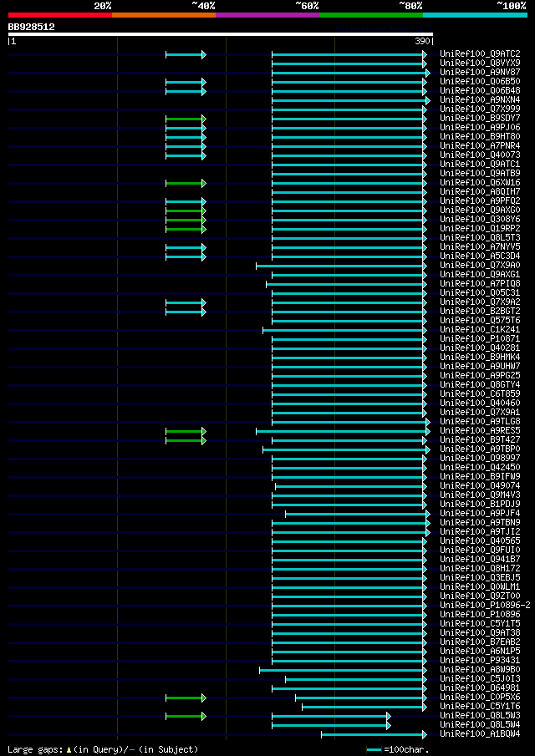Select the UniRef100_B7EAB2 label

480,642
